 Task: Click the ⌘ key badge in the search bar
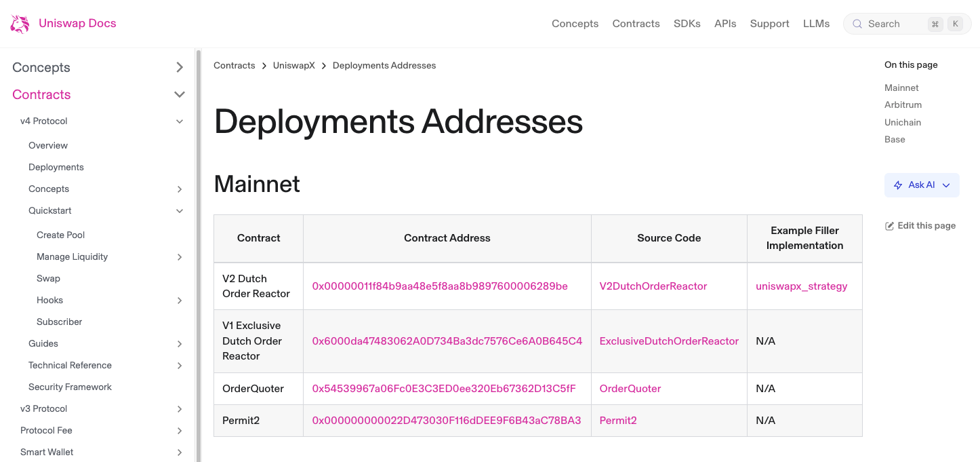pos(935,23)
